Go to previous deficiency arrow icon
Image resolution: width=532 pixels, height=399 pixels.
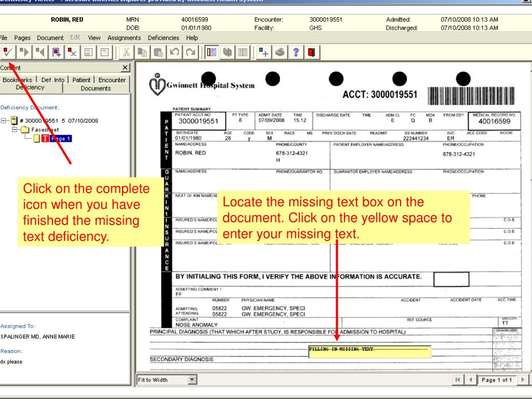point(40,52)
